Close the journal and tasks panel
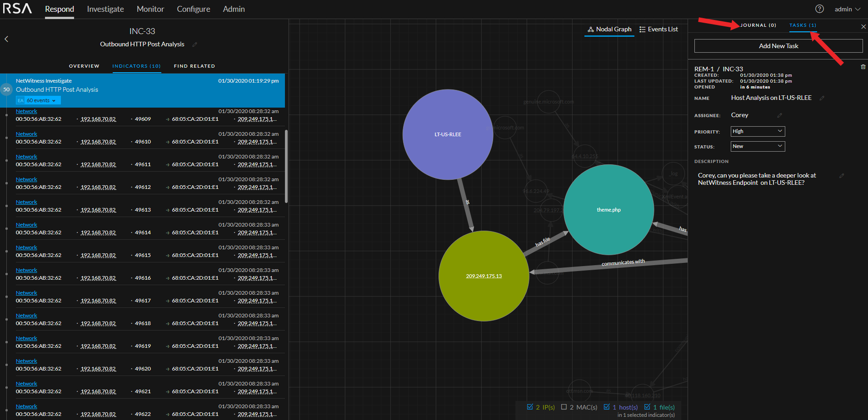This screenshot has height=420, width=868. [863, 27]
